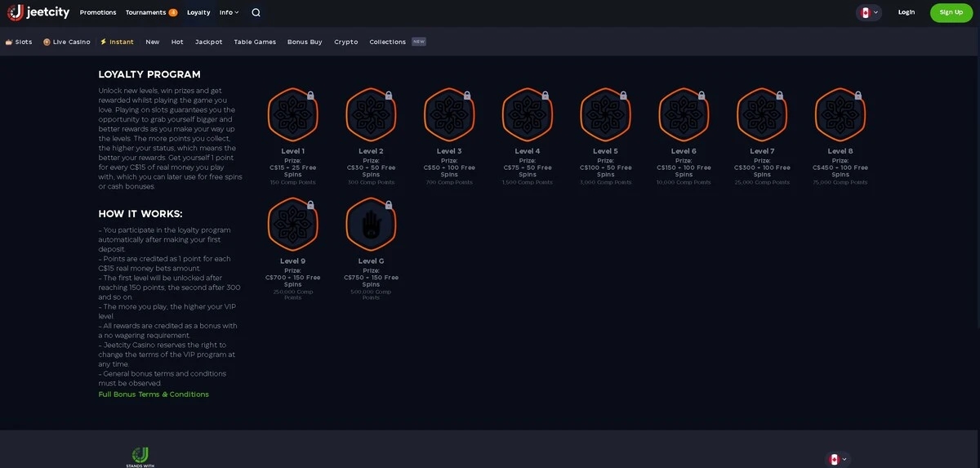Click the '150 Comp Points' text
980x468 pixels.
pos(293,182)
